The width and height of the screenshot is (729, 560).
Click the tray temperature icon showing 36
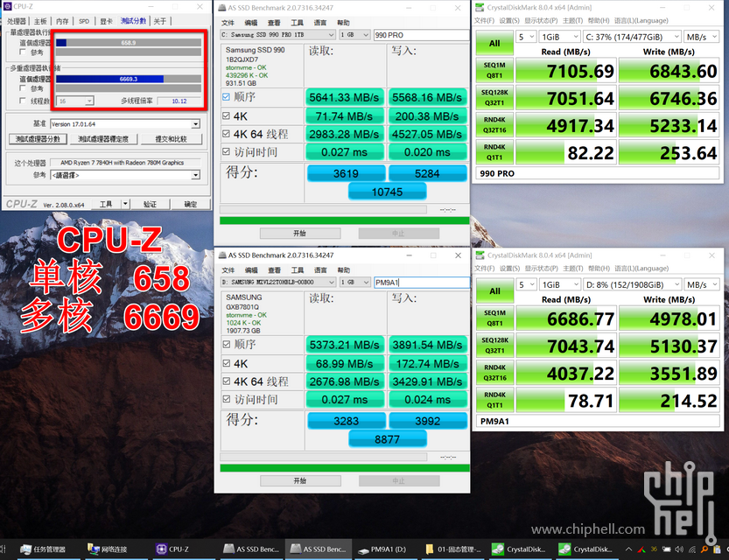pyautogui.click(x=654, y=549)
